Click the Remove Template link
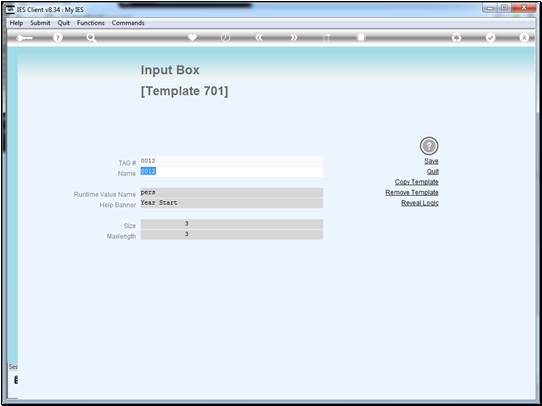The height and width of the screenshot is (406, 542). pos(412,192)
